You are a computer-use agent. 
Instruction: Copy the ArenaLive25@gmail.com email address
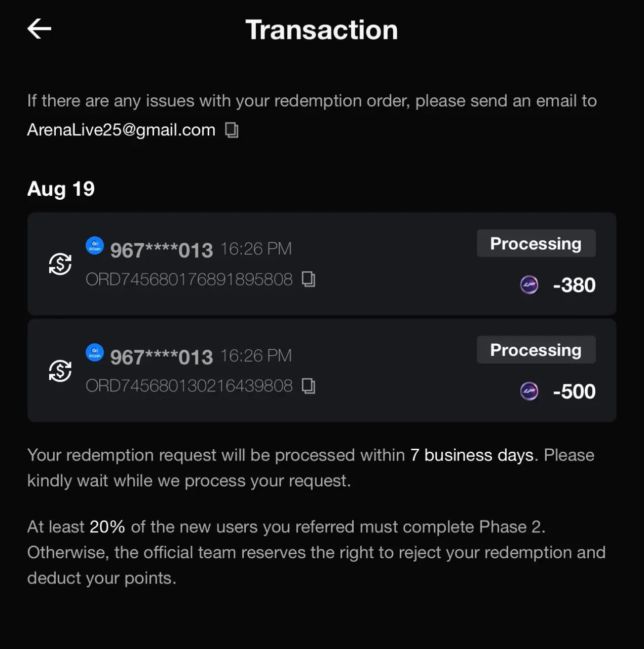(232, 130)
